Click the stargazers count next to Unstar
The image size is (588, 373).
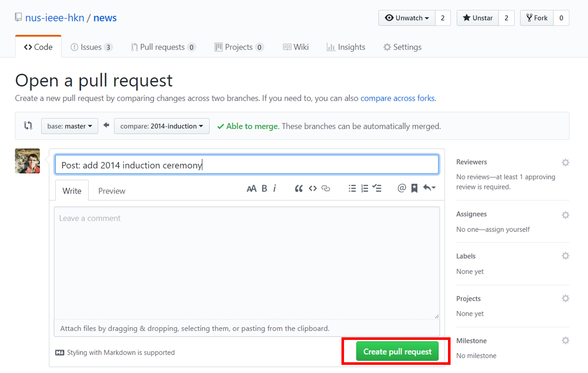point(506,18)
